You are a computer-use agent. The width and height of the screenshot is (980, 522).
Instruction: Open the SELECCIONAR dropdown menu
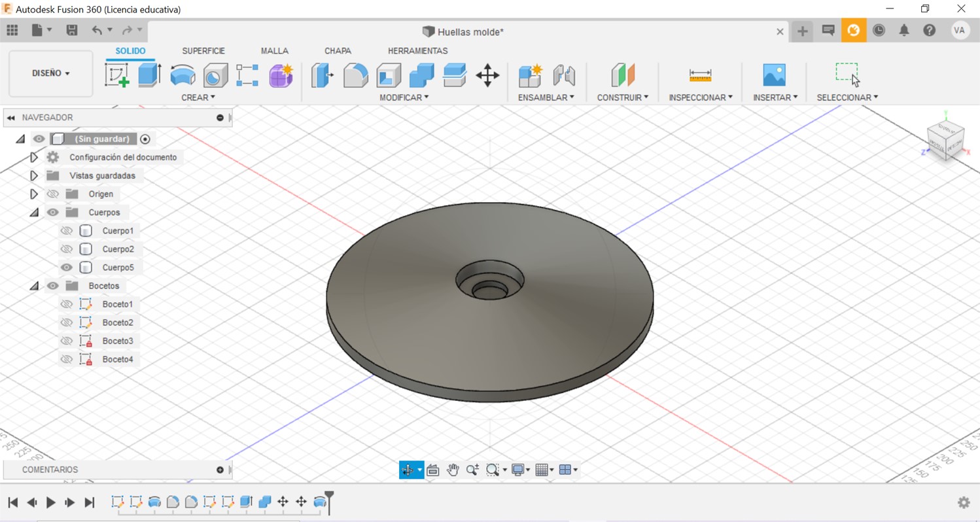[847, 97]
